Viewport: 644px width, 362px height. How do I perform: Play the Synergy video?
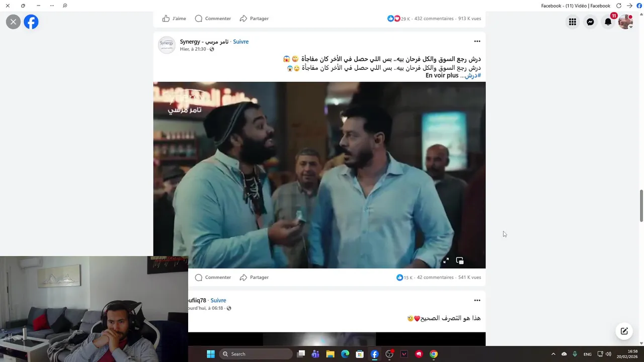[319, 175]
